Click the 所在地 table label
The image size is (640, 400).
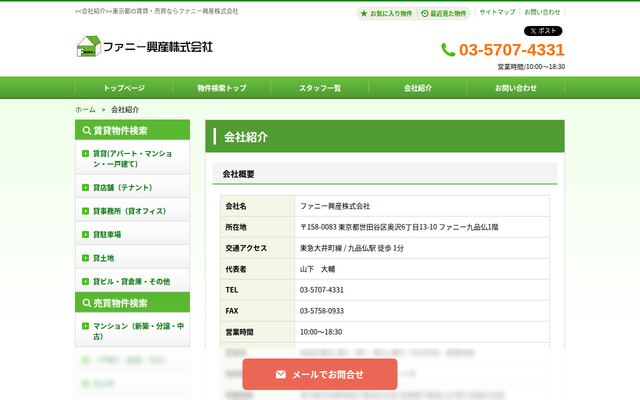236,227
